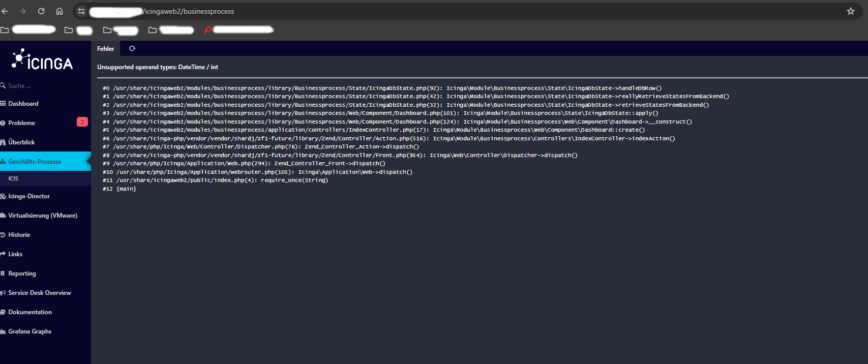Click stack trace line #3 IcingaDbState::apply()
The height and width of the screenshot is (364, 868).
[x=380, y=113]
